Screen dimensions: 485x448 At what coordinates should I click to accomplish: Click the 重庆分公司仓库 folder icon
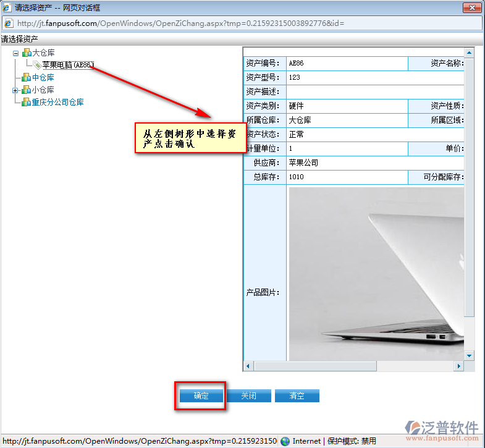pos(27,102)
